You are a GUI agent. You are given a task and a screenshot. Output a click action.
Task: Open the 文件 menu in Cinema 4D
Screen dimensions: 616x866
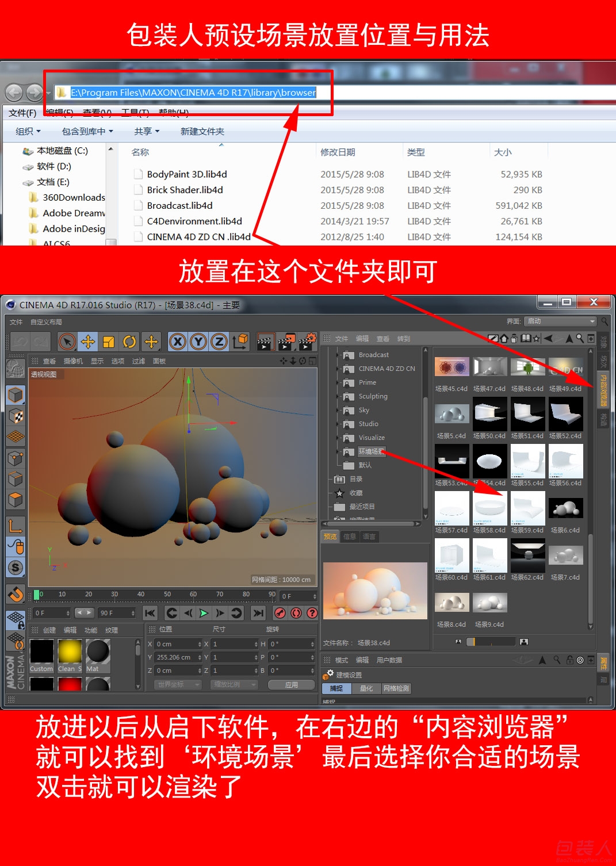(x=16, y=322)
